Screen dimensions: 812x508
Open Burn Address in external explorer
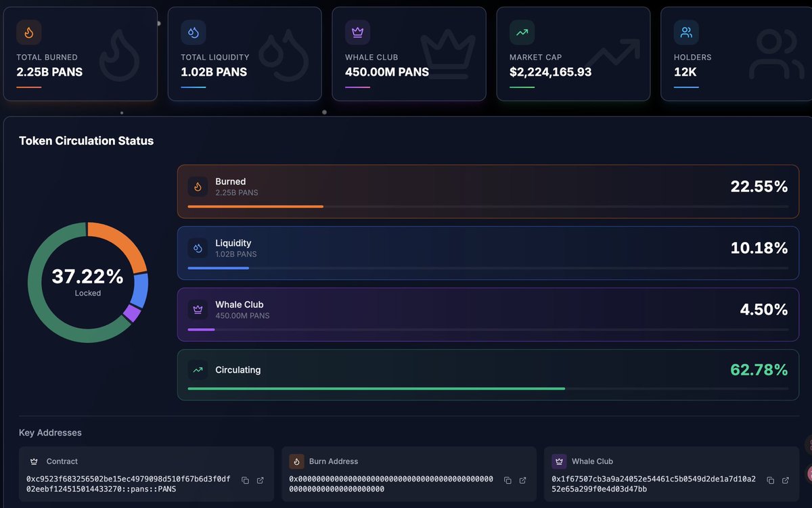pos(523,480)
